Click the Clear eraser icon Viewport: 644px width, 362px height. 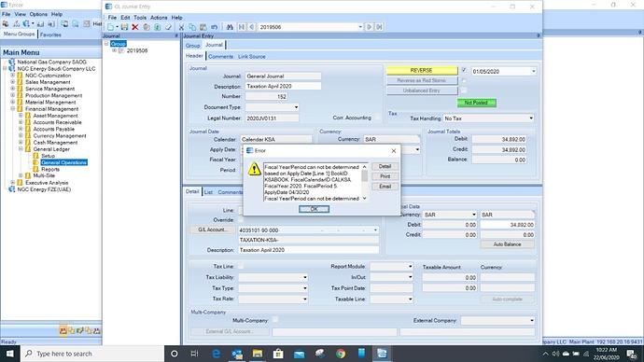point(168,27)
